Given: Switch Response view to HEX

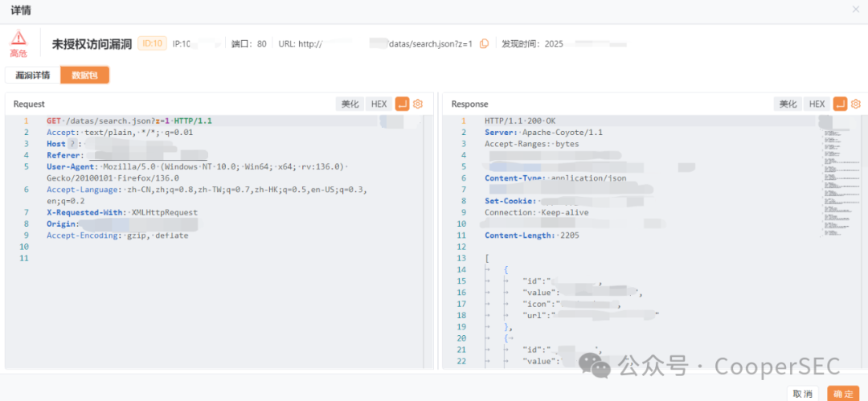Looking at the screenshot, I should click(x=817, y=104).
